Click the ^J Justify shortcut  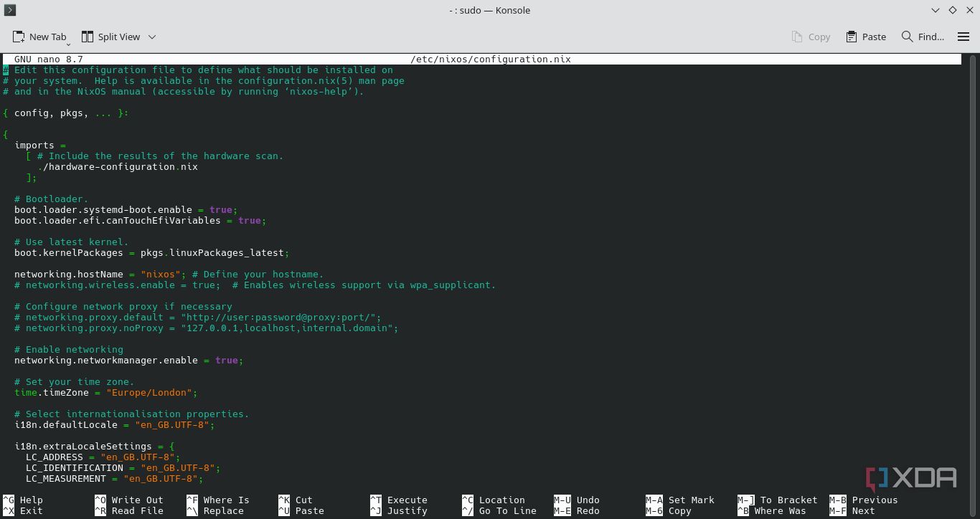coord(399,511)
